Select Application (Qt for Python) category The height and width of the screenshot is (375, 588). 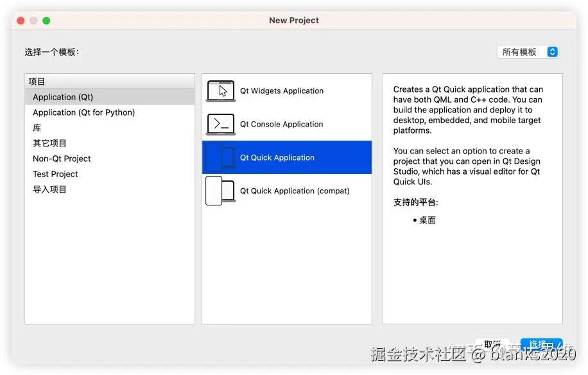click(110, 112)
